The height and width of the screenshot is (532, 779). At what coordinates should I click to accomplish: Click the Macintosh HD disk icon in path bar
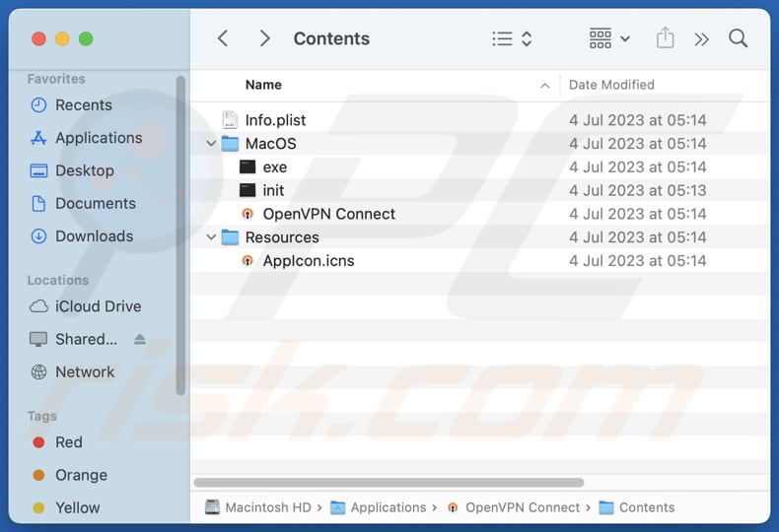[x=213, y=507]
